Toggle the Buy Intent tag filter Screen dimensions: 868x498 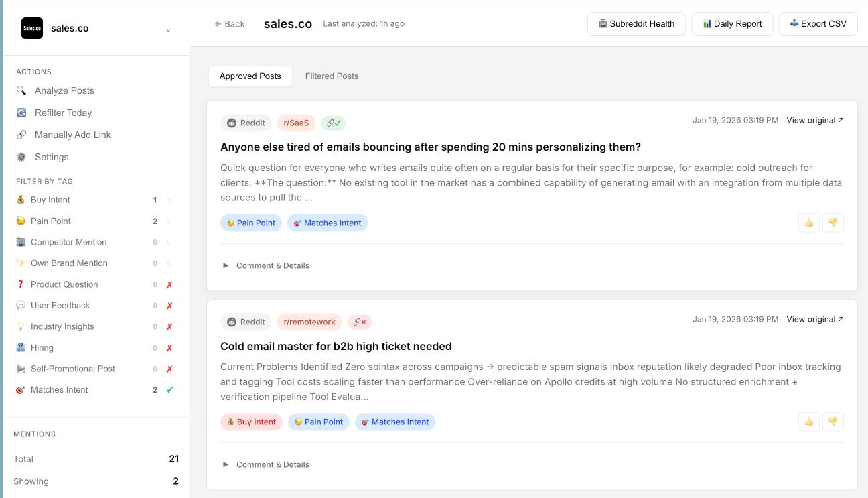50,199
